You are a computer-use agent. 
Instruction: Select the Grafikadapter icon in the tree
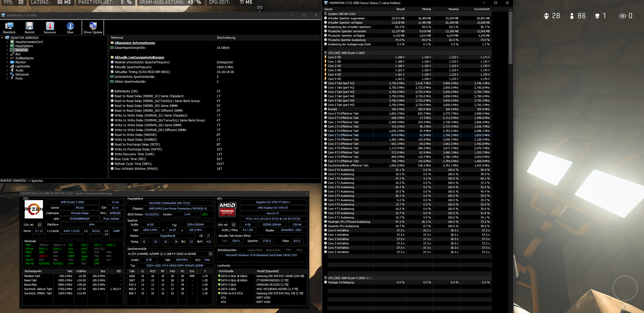pos(12,58)
